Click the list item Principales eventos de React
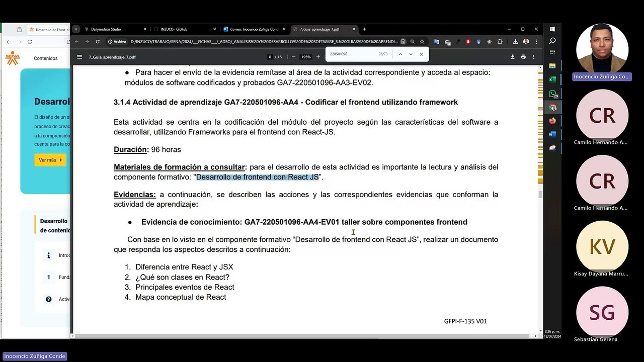644x362 pixels. point(185,287)
